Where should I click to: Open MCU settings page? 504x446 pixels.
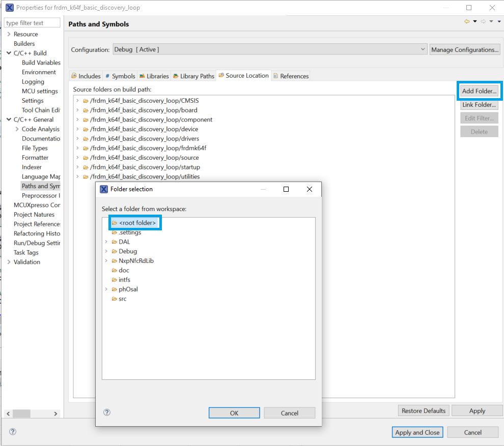click(x=40, y=91)
